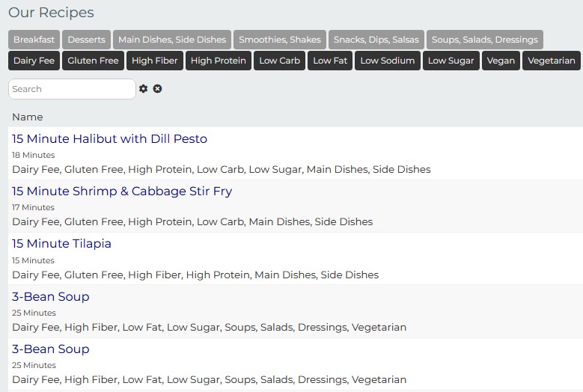
Task: Open search settings gear icon
Action: pos(144,89)
